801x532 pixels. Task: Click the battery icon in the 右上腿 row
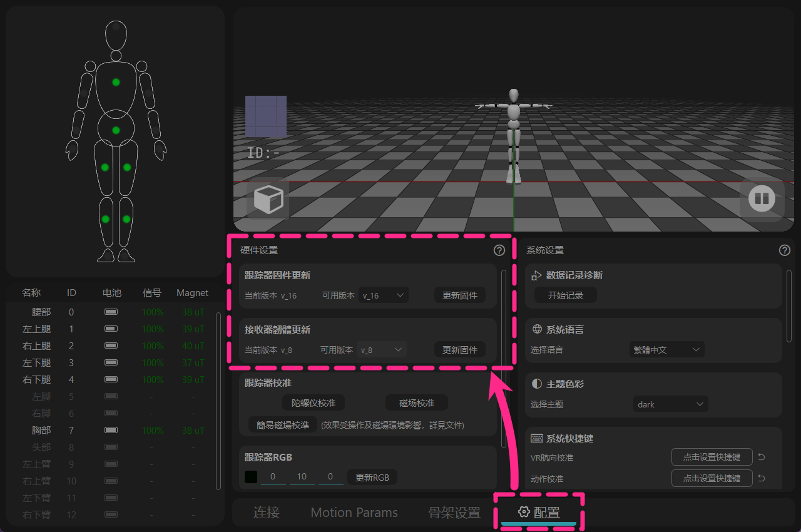pos(111,345)
